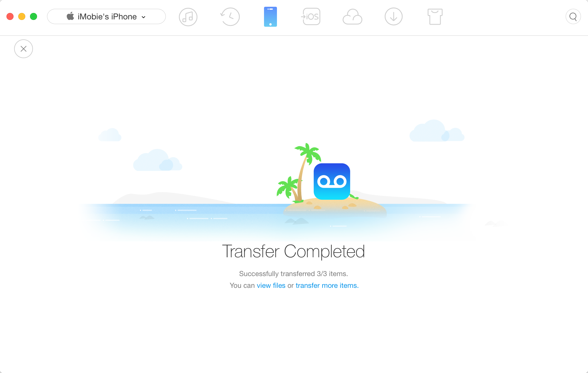Click the music/iTunes transfer icon
Screen dimensions: 588x373
[x=187, y=16]
